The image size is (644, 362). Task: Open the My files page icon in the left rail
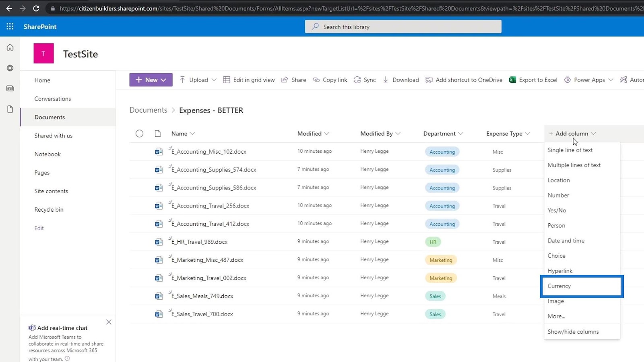pos(10,109)
